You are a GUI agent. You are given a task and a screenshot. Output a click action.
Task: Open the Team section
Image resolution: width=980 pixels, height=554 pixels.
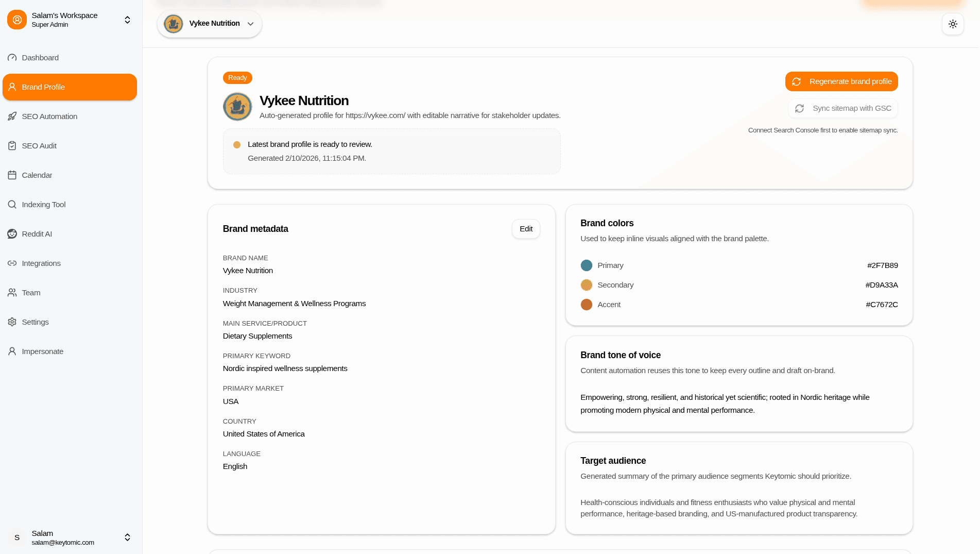click(31, 292)
